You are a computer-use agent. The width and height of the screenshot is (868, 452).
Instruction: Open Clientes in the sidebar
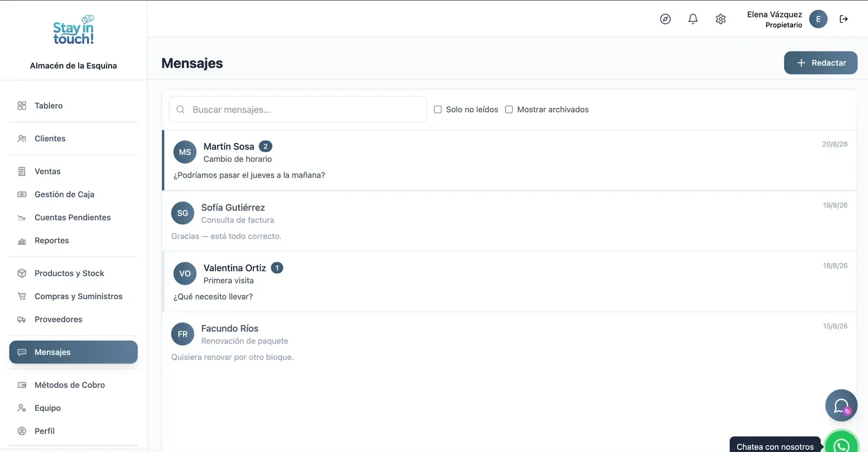pos(73,139)
